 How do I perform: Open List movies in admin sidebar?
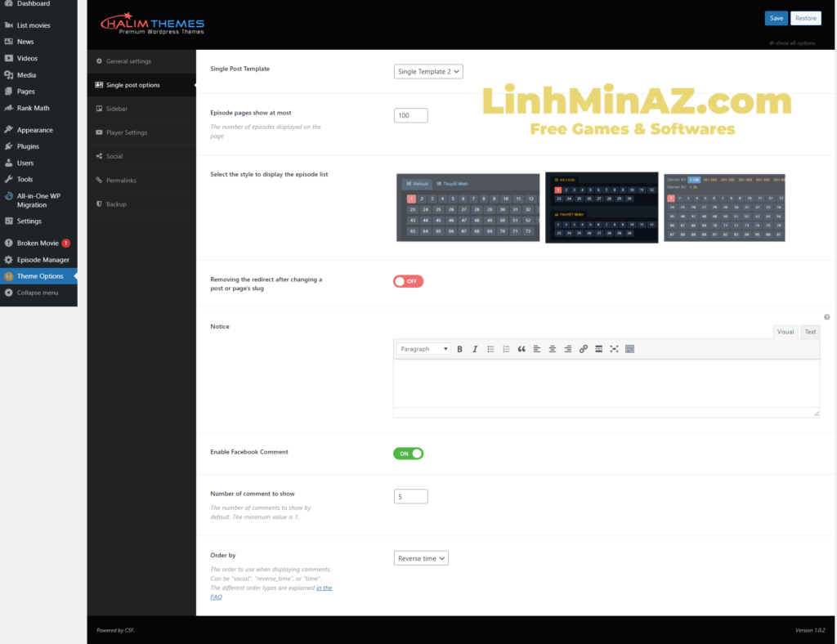(38, 25)
